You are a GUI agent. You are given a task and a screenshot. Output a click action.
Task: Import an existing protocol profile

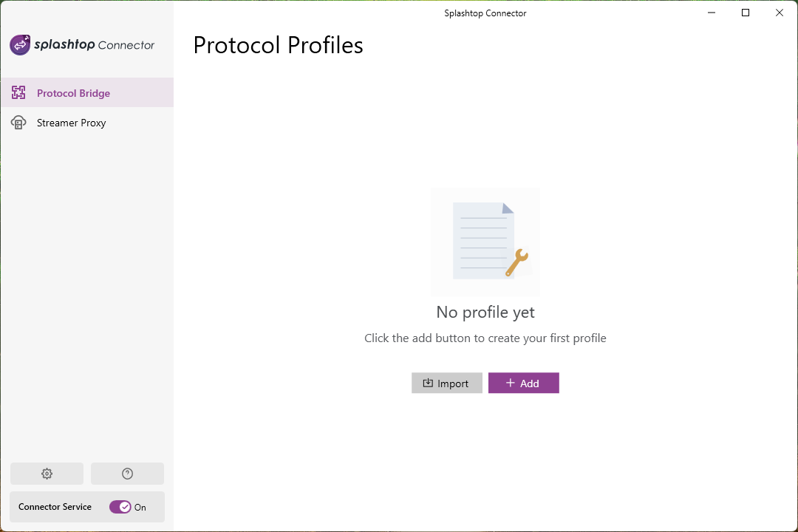[x=446, y=383]
